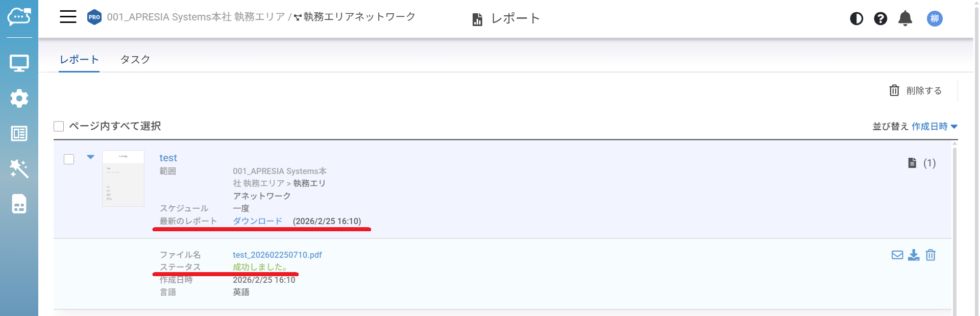Switch to the タスク tab
980x316 pixels.
135,59
